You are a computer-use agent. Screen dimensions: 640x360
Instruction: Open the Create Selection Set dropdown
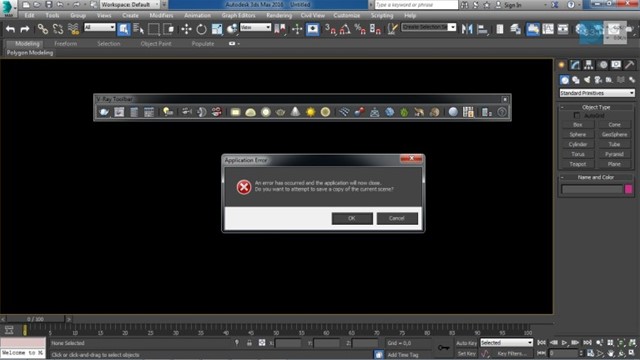point(429,27)
